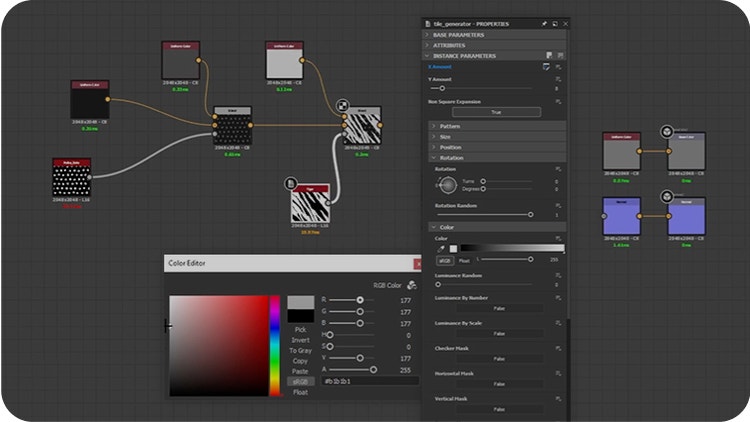Viewport: 750px width, 422px height.
Task: Click Invert in the Color Editor
Action: (x=300, y=339)
